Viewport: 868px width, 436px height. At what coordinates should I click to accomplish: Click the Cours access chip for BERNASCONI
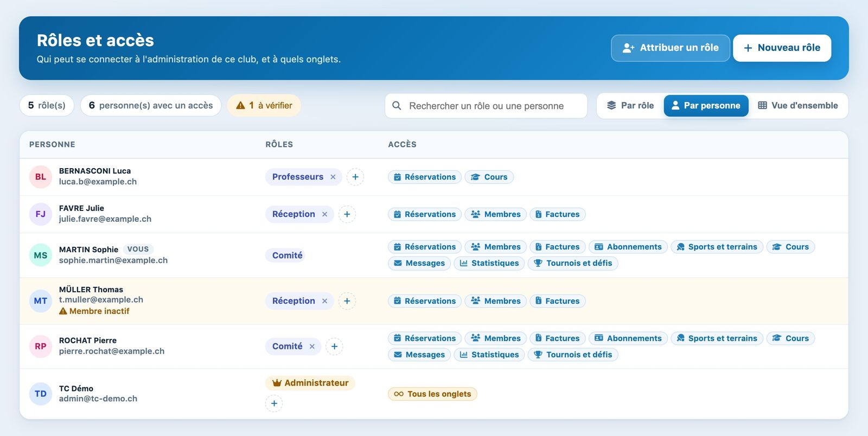click(489, 177)
